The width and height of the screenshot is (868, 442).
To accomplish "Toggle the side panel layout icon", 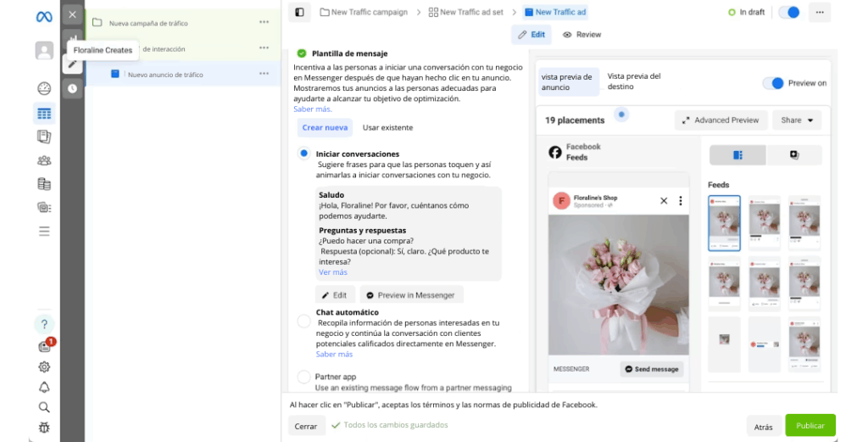I will pyautogui.click(x=299, y=13).
